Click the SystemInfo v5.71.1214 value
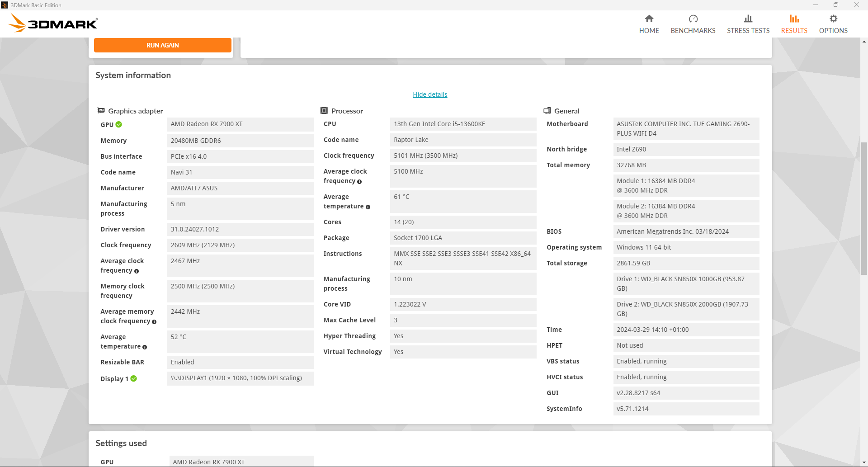The height and width of the screenshot is (467, 868). click(x=686, y=409)
